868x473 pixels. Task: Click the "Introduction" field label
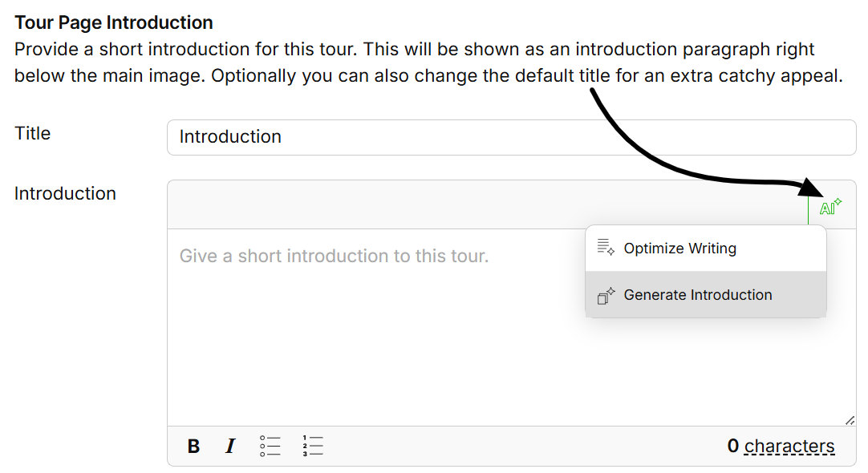pos(65,194)
